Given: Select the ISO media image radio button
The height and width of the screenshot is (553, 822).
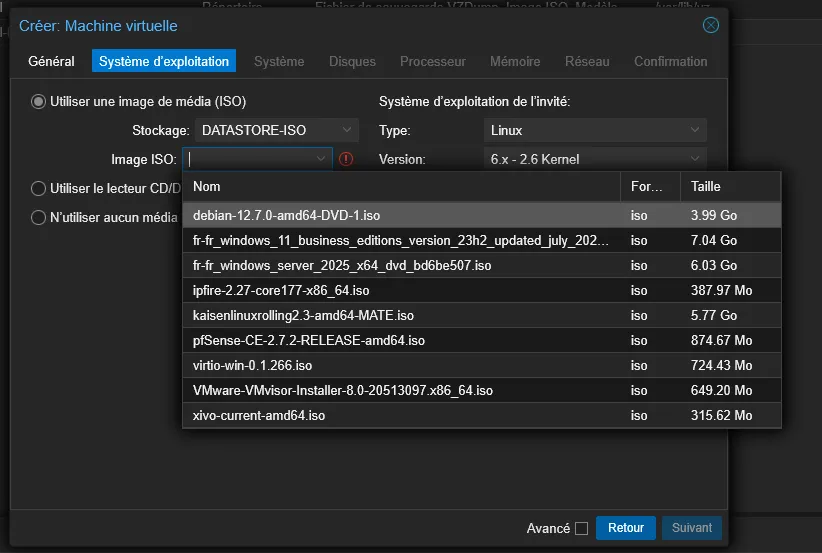Looking at the screenshot, I should pyautogui.click(x=39, y=101).
